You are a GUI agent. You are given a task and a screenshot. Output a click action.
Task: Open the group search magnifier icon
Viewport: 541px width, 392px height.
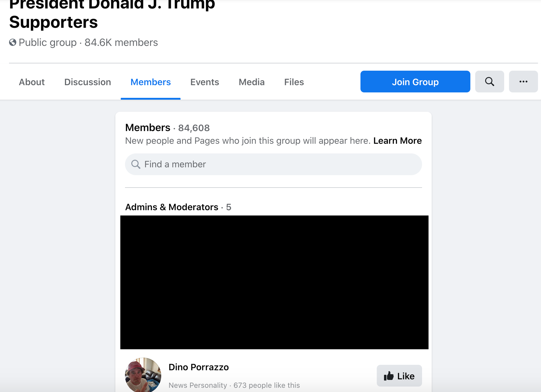[489, 82]
